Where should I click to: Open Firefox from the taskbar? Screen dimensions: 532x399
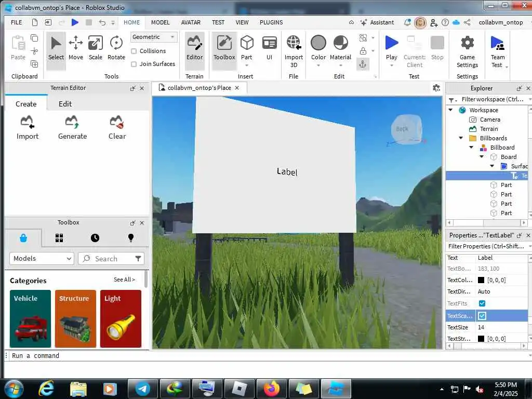click(x=271, y=389)
